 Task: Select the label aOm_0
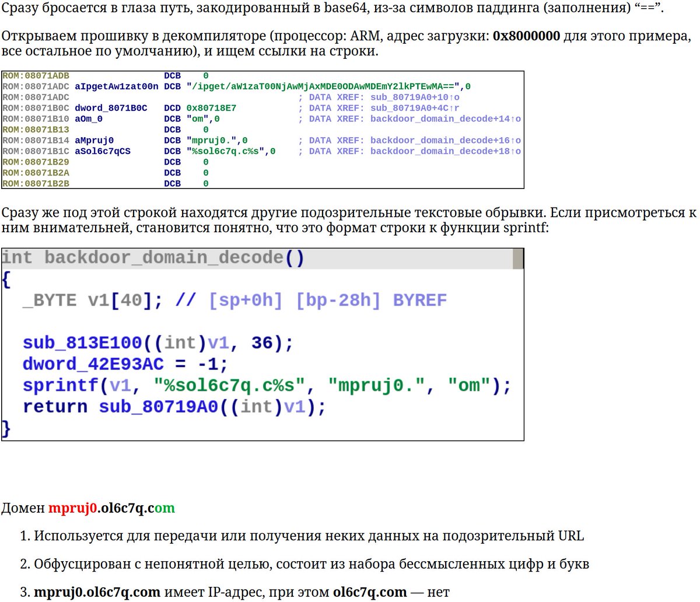[x=89, y=119]
